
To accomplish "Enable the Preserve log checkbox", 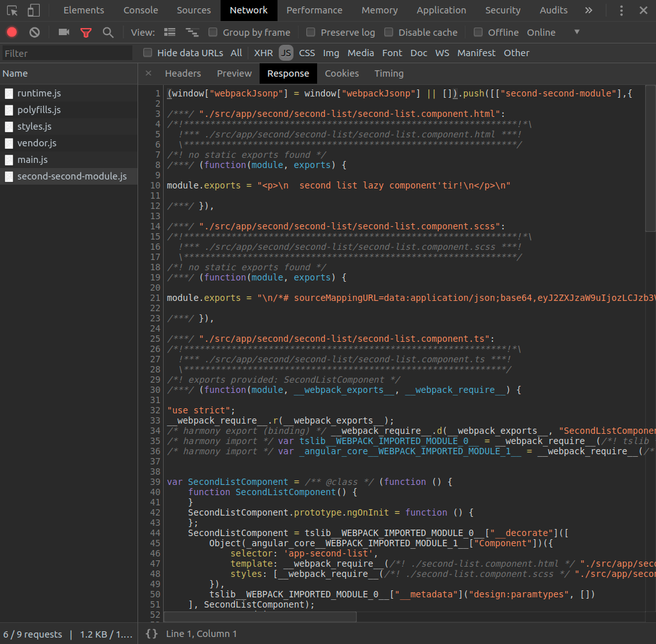I will tap(311, 32).
